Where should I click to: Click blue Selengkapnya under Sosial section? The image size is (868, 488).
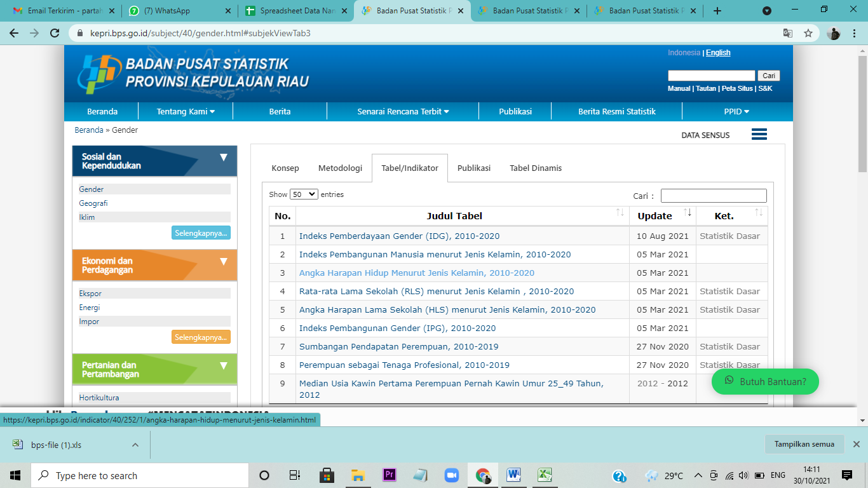[201, 233]
